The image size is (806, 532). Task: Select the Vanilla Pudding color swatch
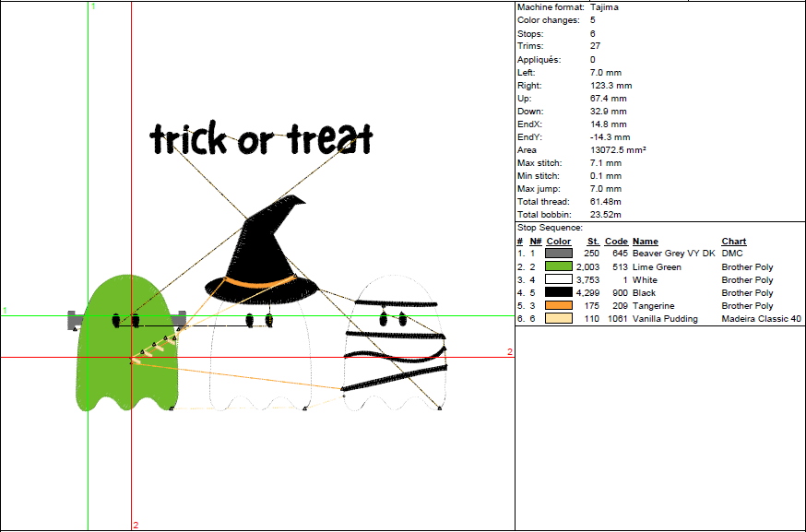point(559,319)
